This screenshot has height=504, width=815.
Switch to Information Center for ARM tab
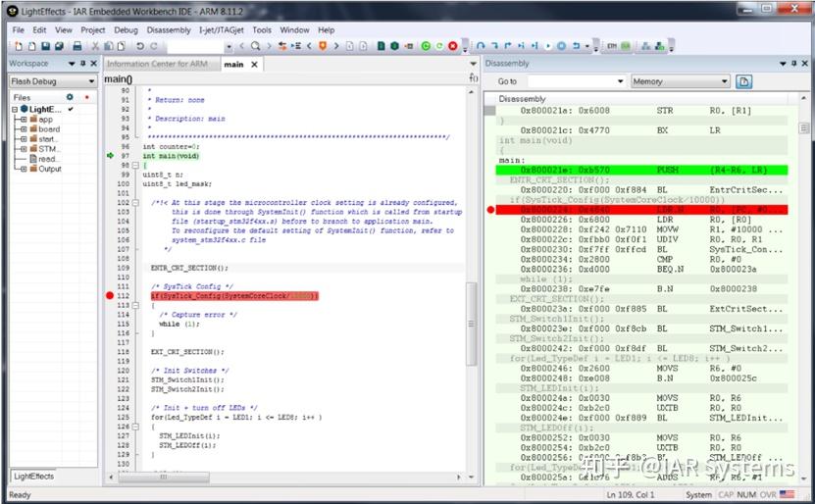click(157, 65)
